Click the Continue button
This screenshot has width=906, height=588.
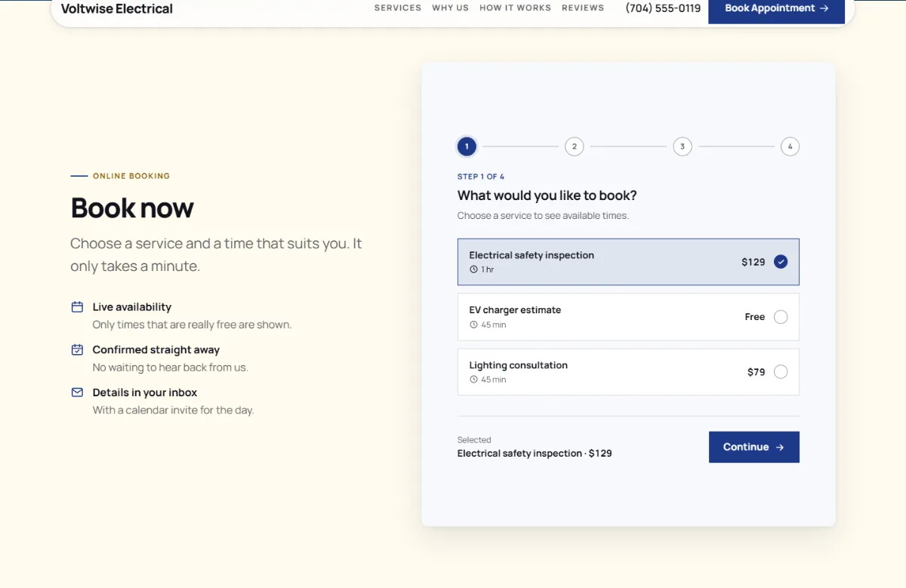[x=754, y=447]
